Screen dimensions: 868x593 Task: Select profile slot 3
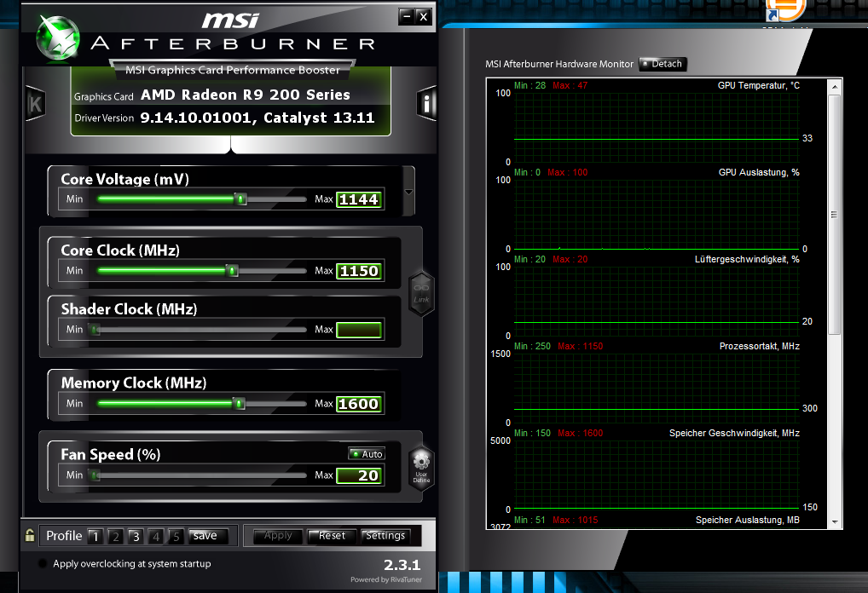click(136, 536)
